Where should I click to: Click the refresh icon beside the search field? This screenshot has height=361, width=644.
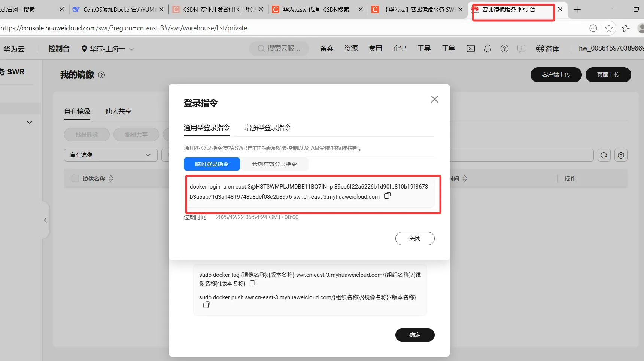point(604,155)
